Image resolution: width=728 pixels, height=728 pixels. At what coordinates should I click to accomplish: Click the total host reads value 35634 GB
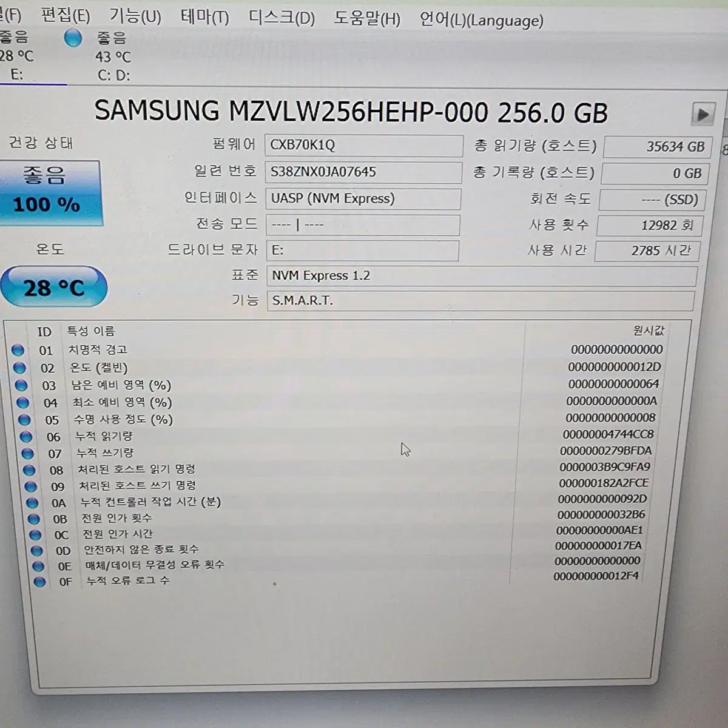(658, 147)
